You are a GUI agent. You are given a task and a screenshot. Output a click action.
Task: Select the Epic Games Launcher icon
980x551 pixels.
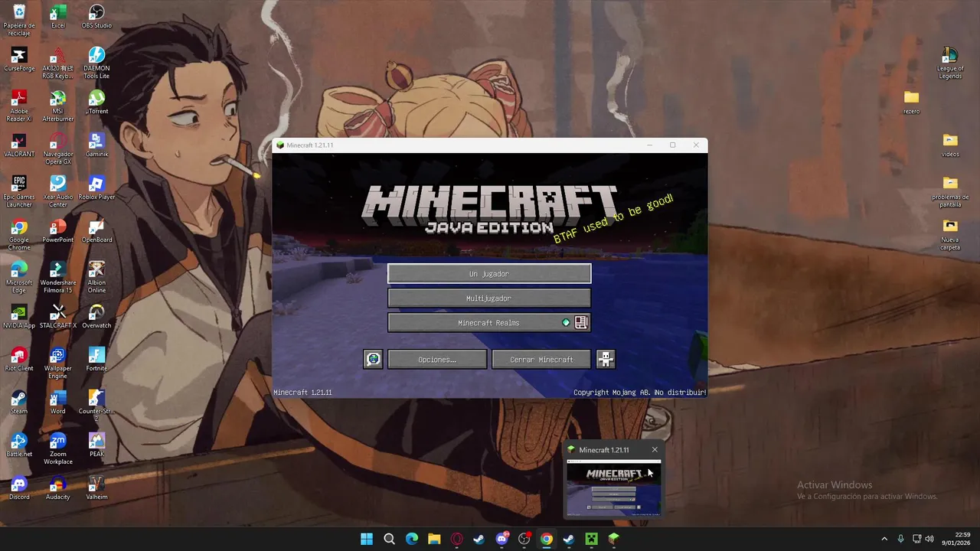tap(19, 192)
